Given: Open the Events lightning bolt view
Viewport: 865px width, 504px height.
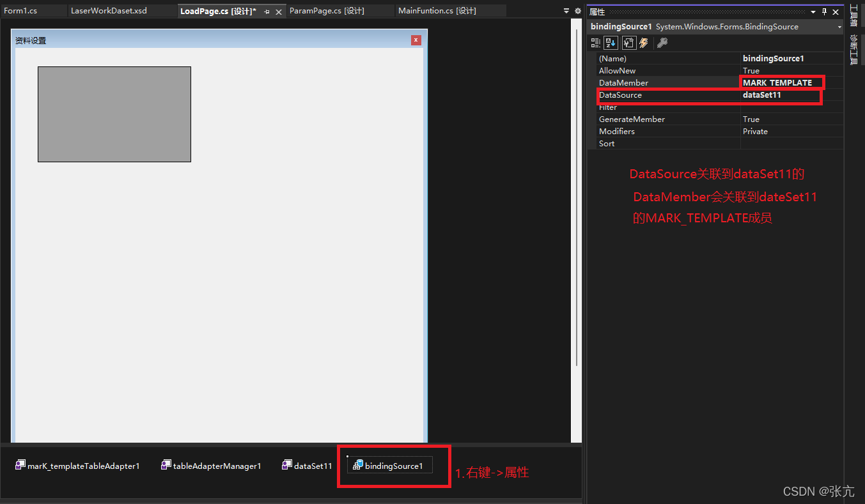Looking at the screenshot, I should [644, 43].
